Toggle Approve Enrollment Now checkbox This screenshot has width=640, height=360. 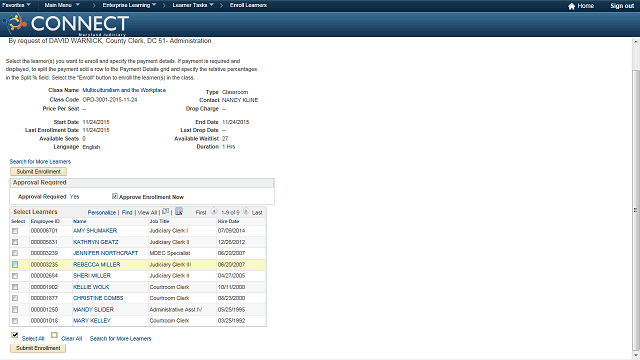click(115, 196)
